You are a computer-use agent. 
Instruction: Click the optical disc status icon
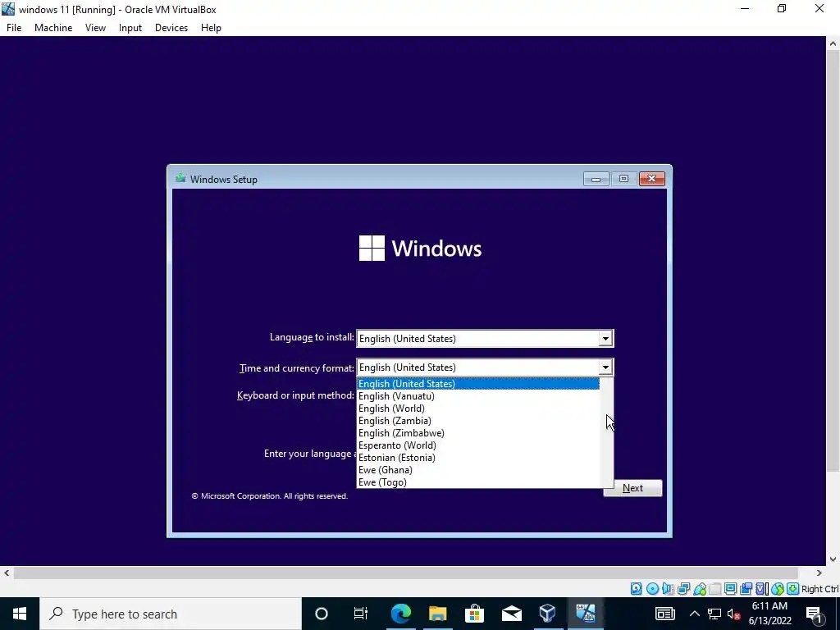[652, 589]
